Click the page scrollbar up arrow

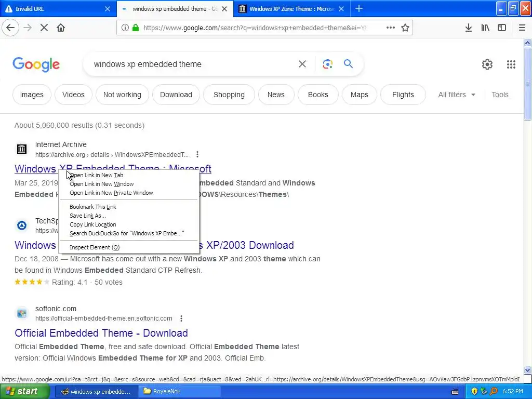click(x=527, y=43)
